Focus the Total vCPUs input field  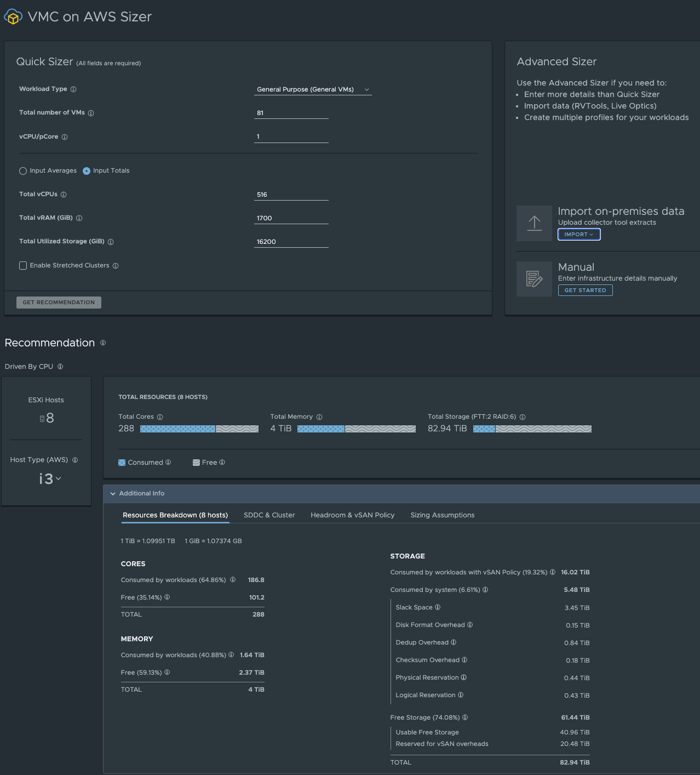coord(291,195)
